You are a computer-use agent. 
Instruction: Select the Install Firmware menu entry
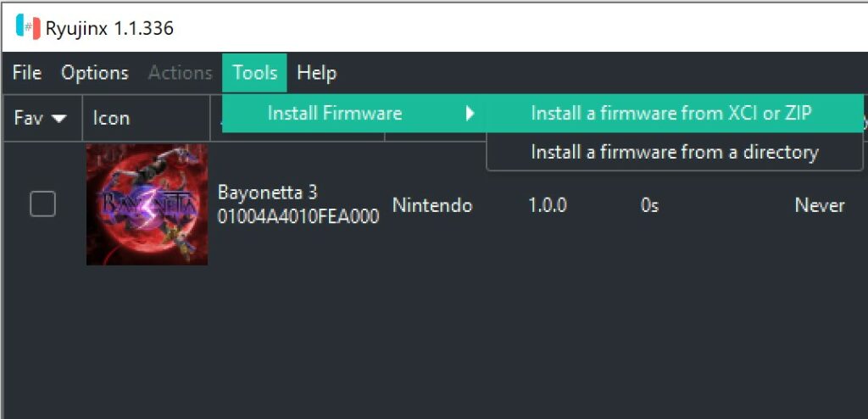[354, 114]
